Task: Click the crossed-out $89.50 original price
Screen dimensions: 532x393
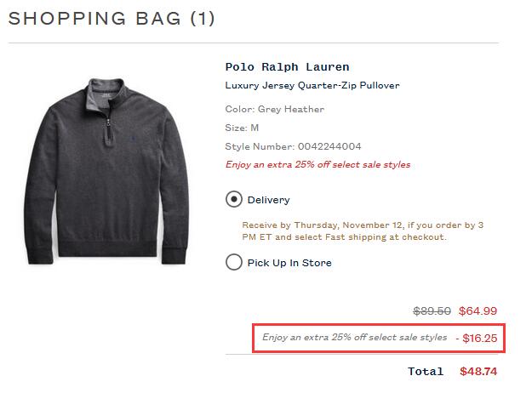Action: 432,311
